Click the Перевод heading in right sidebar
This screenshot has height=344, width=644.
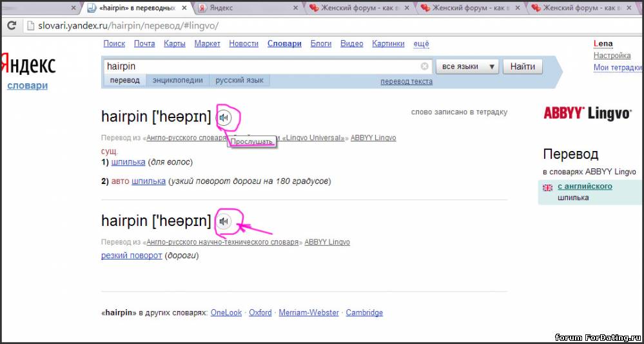coord(571,154)
